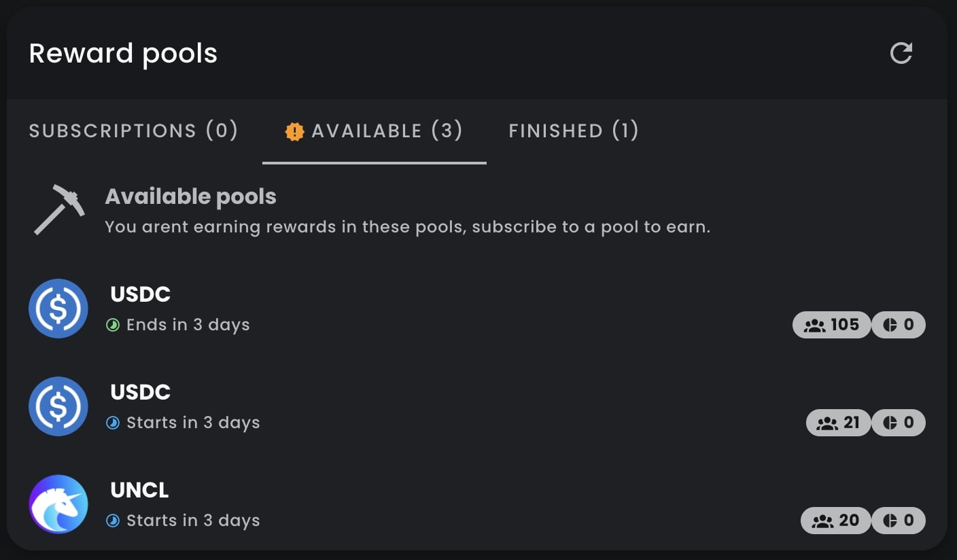Click the 21 participants badge
The width and height of the screenshot is (957, 560).
coord(838,423)
